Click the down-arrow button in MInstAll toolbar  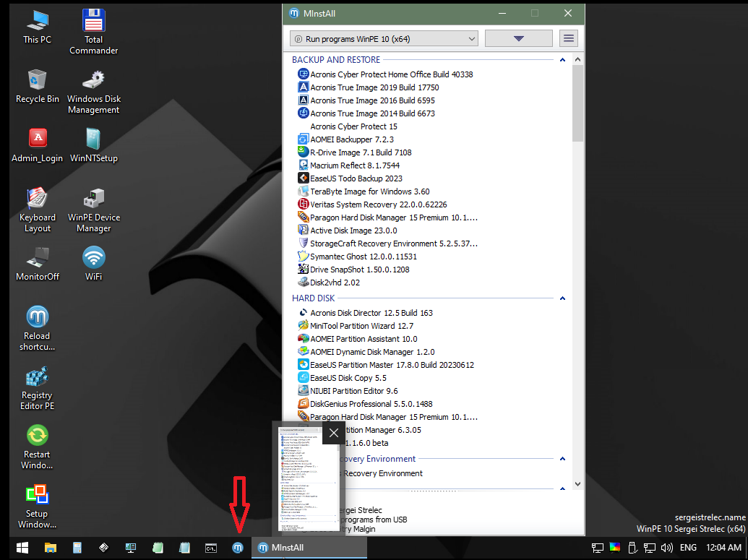tap(519, 38)
